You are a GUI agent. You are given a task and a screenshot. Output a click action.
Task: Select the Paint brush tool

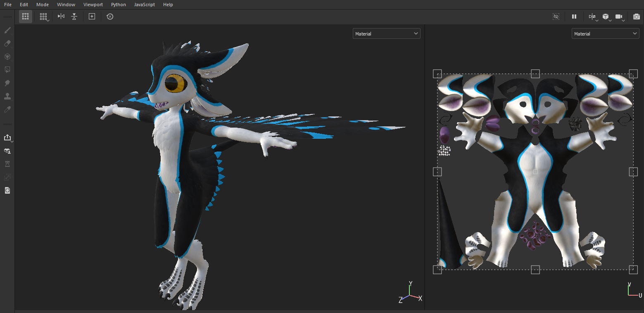point(7,30)
